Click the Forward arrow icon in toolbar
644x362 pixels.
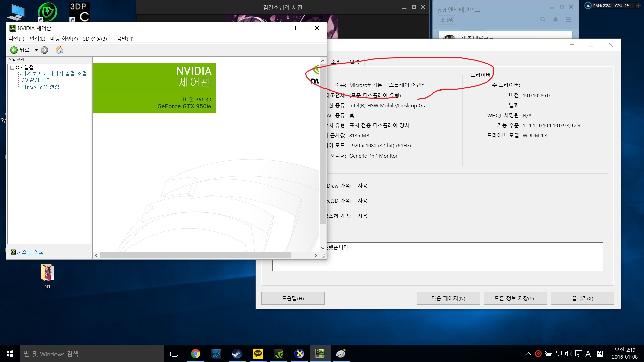[x=44, y=50]
